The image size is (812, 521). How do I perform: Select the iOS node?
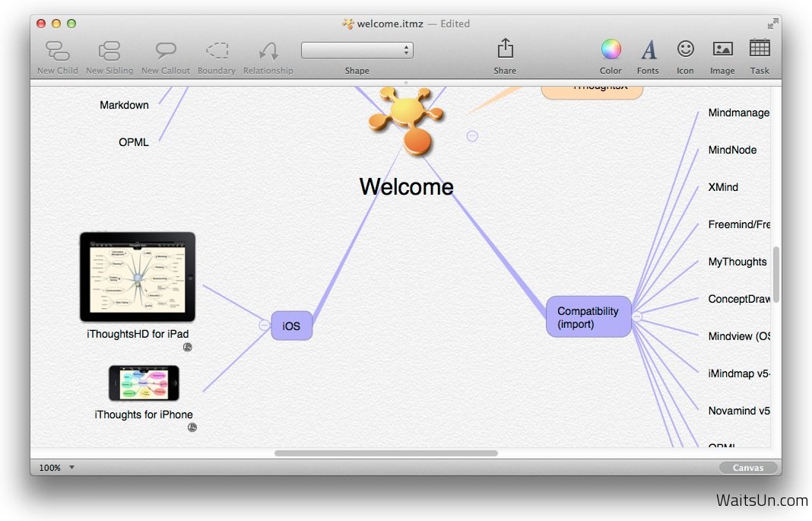point(291,326)
